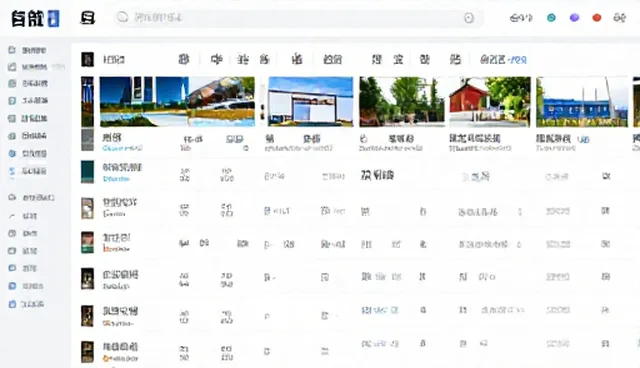Click the gray square thumbnail below the tall photo

tap(87, 140)
